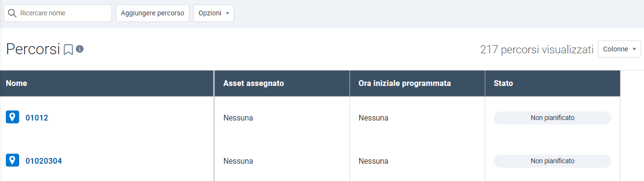Sort by the Nome column header
The height and width of the screenshot is (181, 644).
click(16, 83)
